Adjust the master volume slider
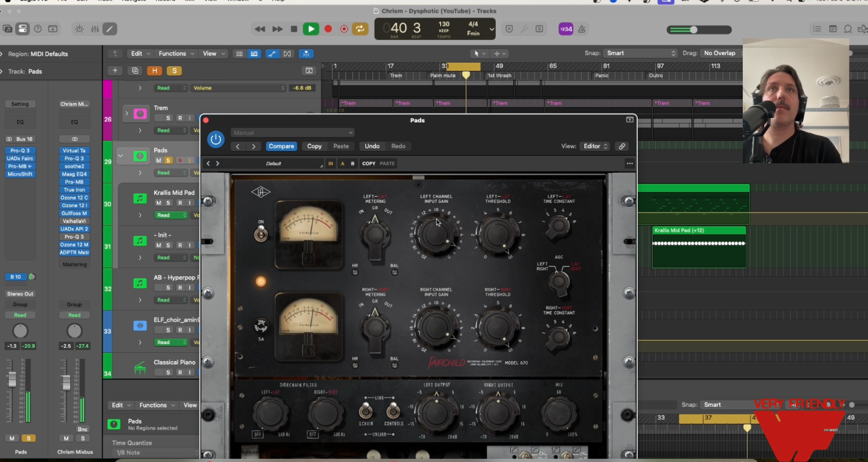This screenshot has width=868, height=462. [699, 30]
